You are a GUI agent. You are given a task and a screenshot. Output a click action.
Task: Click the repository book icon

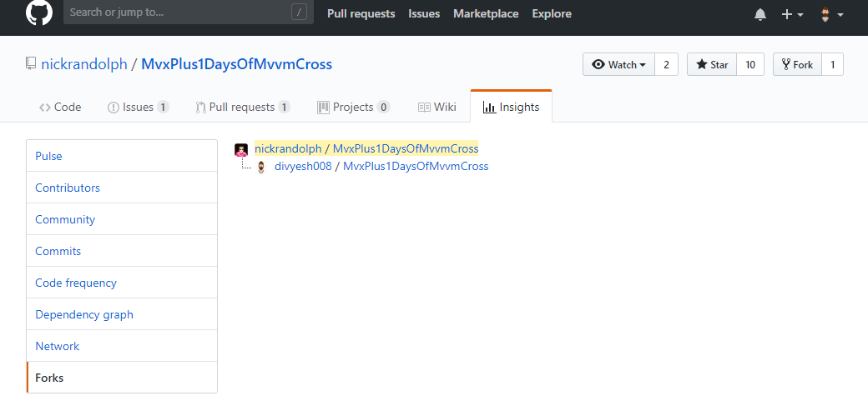[31, 64]
